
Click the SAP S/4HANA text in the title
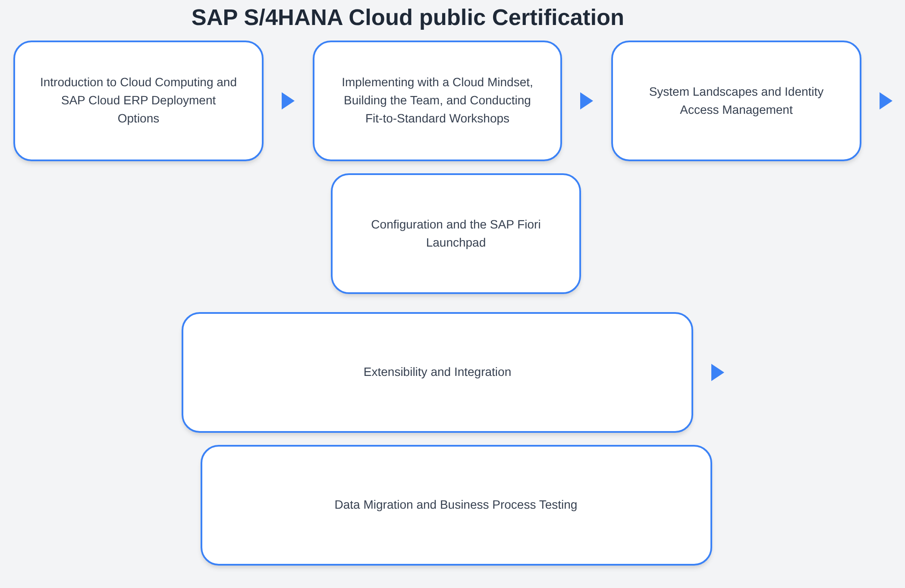tap(267, 18)
